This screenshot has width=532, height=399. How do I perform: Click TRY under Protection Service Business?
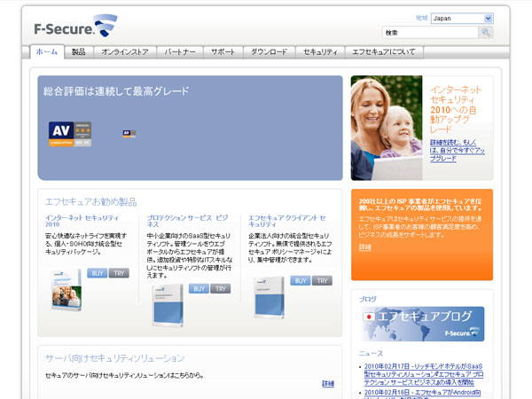(x=220, y=288)
